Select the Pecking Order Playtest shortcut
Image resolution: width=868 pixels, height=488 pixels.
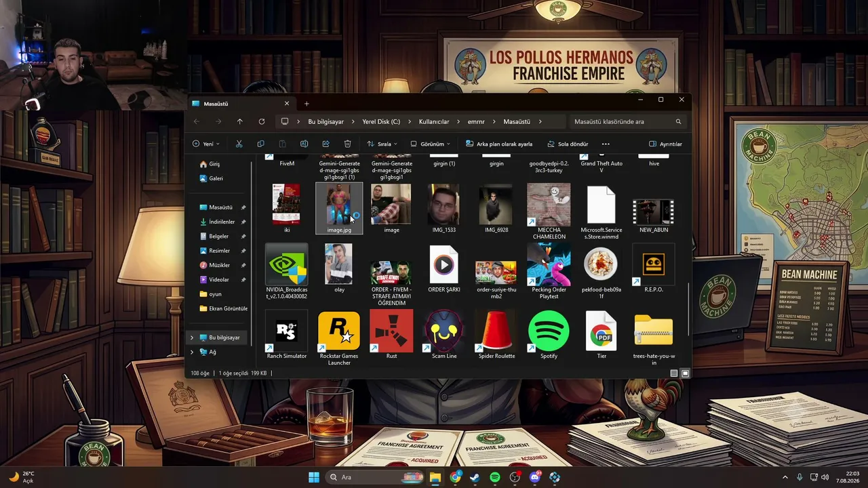[x=549, y=272]
